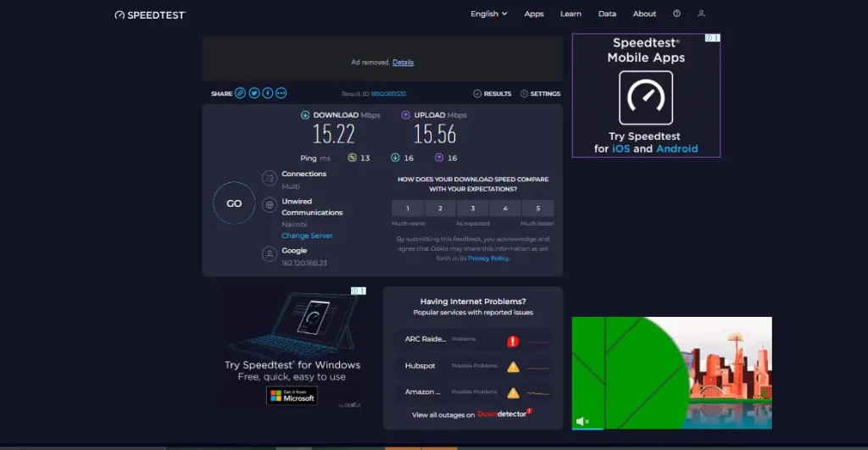
Task: Open the Privacy Policy link
Action: [488, 258]
